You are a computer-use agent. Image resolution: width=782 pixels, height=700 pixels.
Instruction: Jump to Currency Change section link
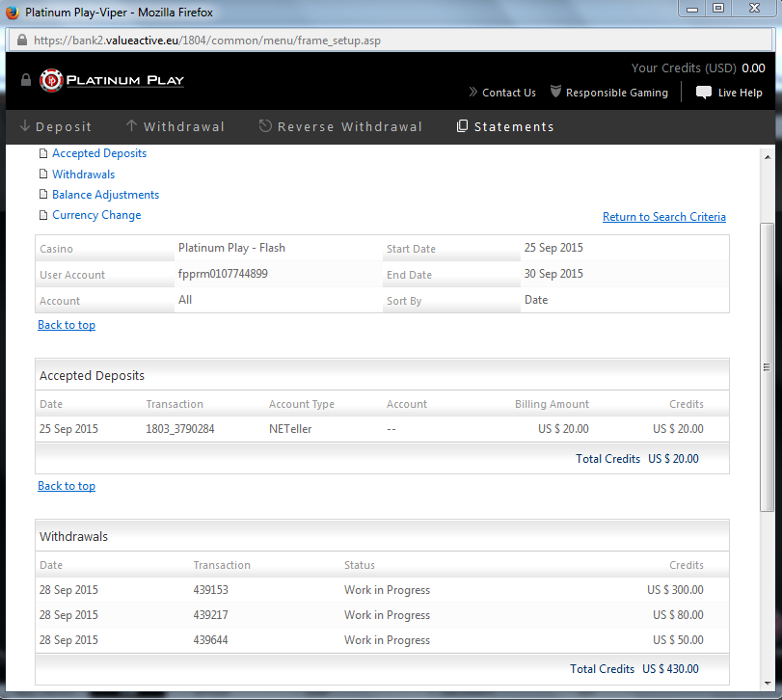[x=96, y=215]
